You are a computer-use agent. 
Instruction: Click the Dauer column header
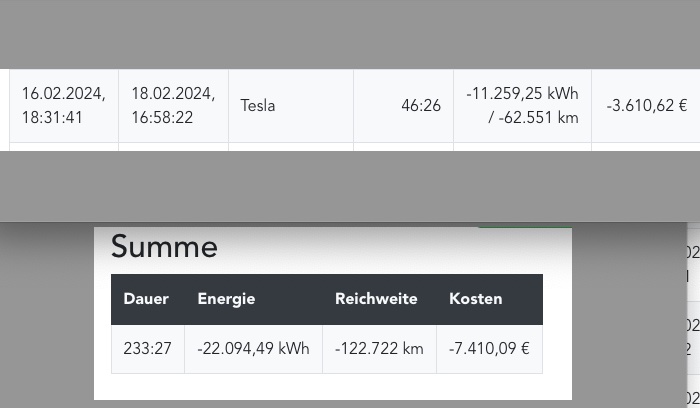click(x=146, y=299)
